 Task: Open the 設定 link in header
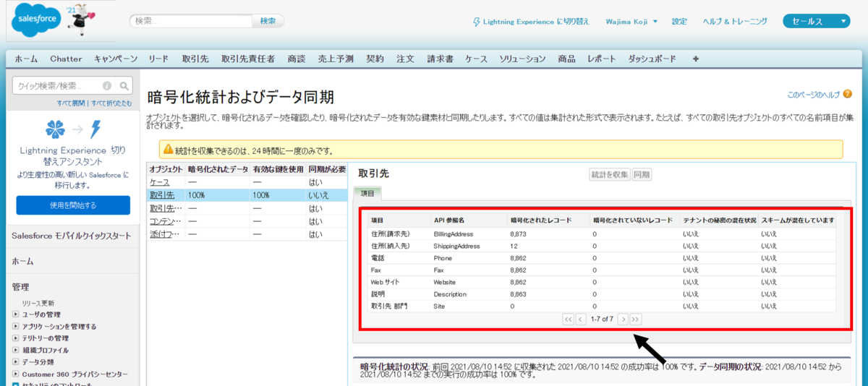click(x=679, y=22)
